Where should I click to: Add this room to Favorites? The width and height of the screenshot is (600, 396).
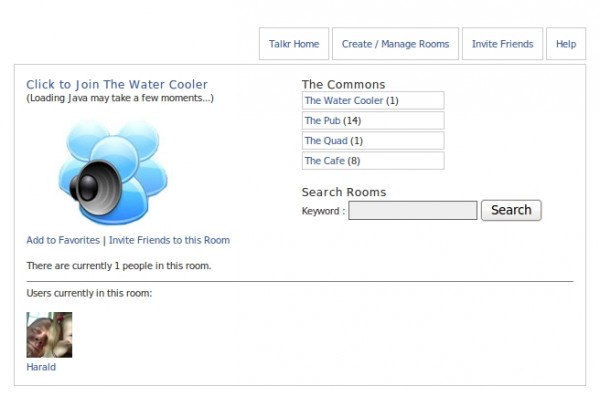click(x=63, y=240)
